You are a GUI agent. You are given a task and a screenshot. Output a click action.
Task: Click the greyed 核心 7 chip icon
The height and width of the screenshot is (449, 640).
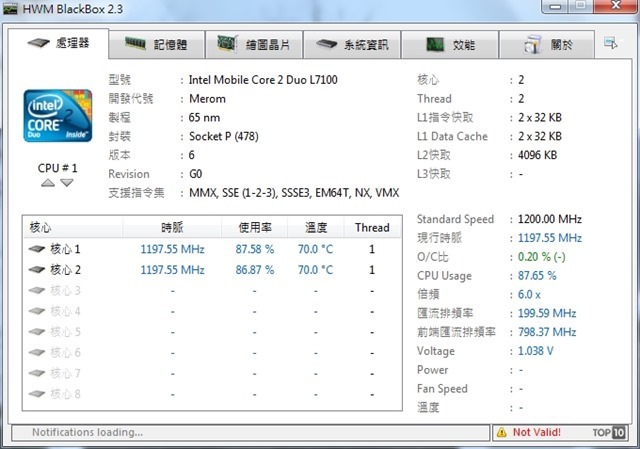(37, 373)
